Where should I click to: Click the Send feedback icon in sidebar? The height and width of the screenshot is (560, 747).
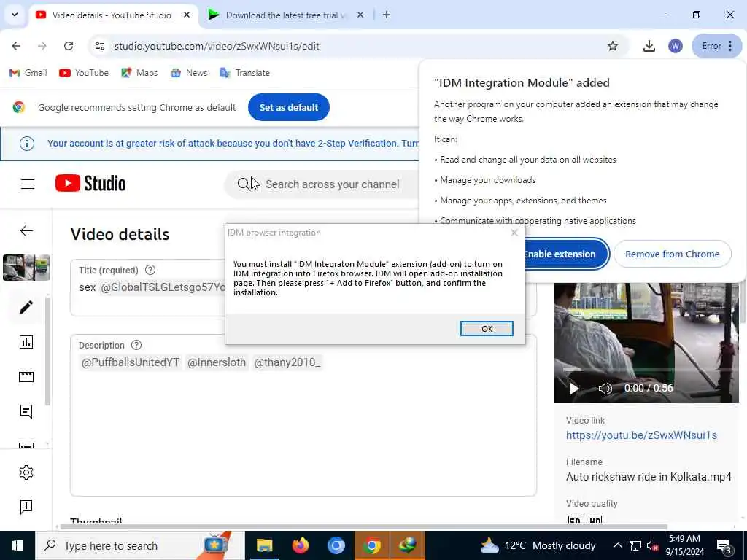pos(26,507)
